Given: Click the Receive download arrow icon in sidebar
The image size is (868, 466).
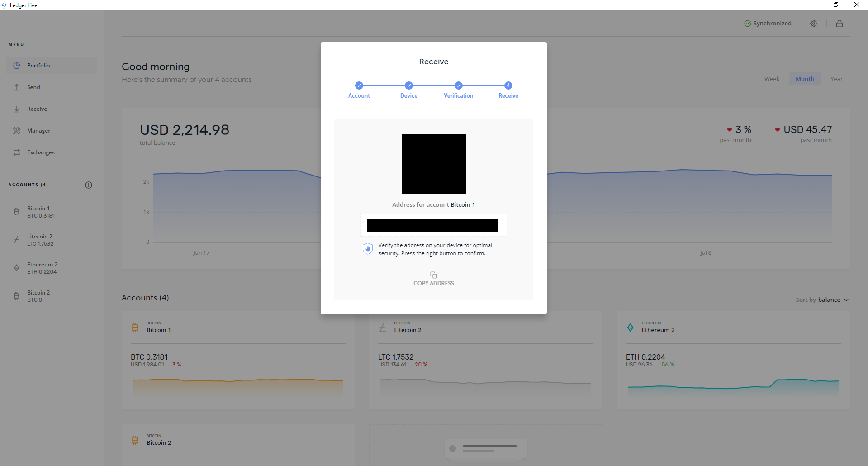Looking at the screenshot, I should (x=17, y=109).
